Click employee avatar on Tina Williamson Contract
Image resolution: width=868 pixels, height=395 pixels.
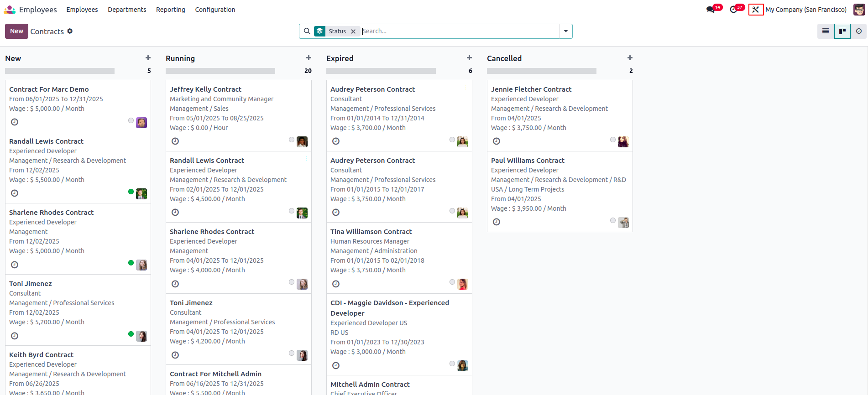pyautogui.click(x=463, y=284)
